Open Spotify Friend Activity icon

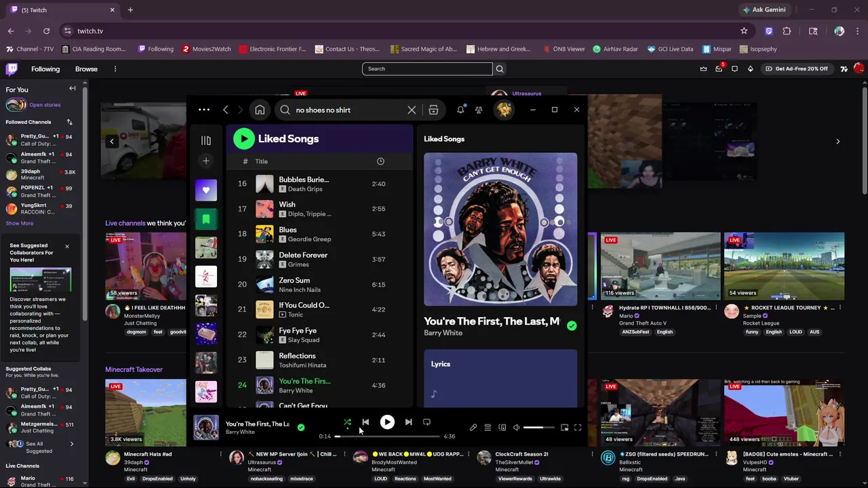(479, 110)
